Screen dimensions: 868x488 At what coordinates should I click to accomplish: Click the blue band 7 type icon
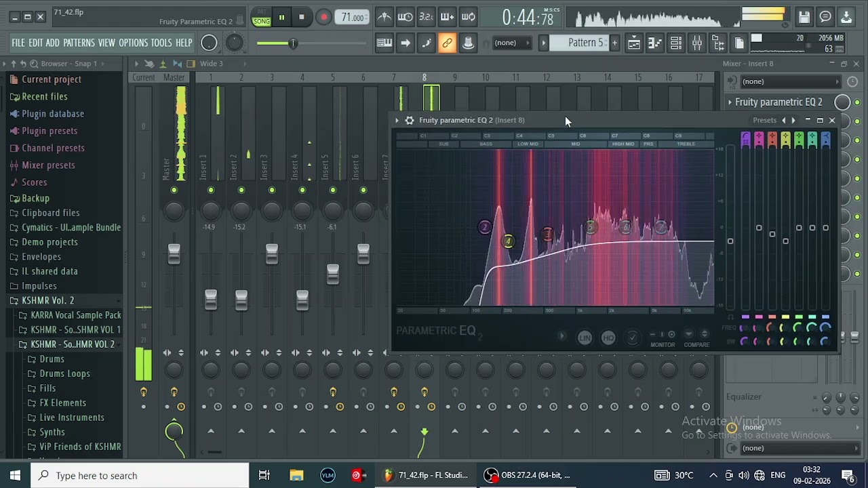click(825, 139)
